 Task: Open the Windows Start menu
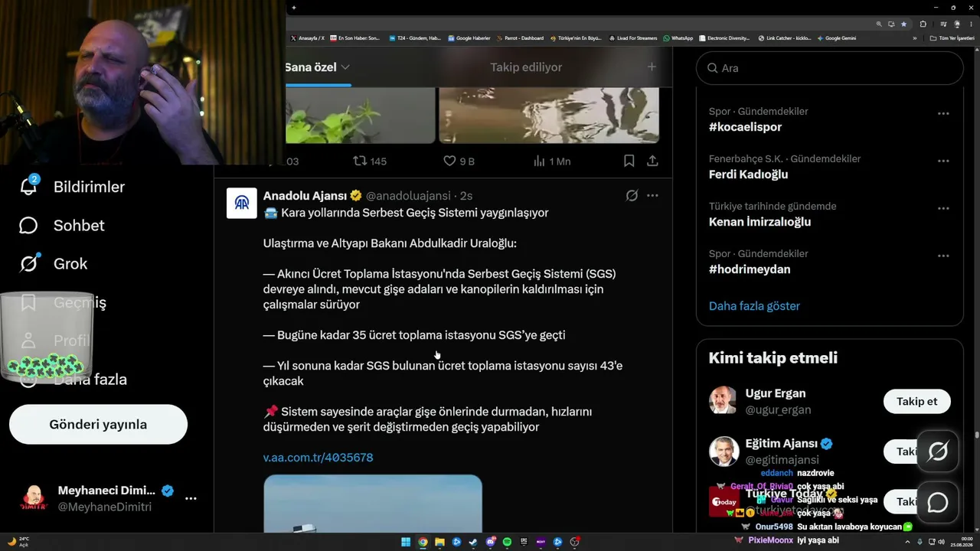(x=406, y=542)
